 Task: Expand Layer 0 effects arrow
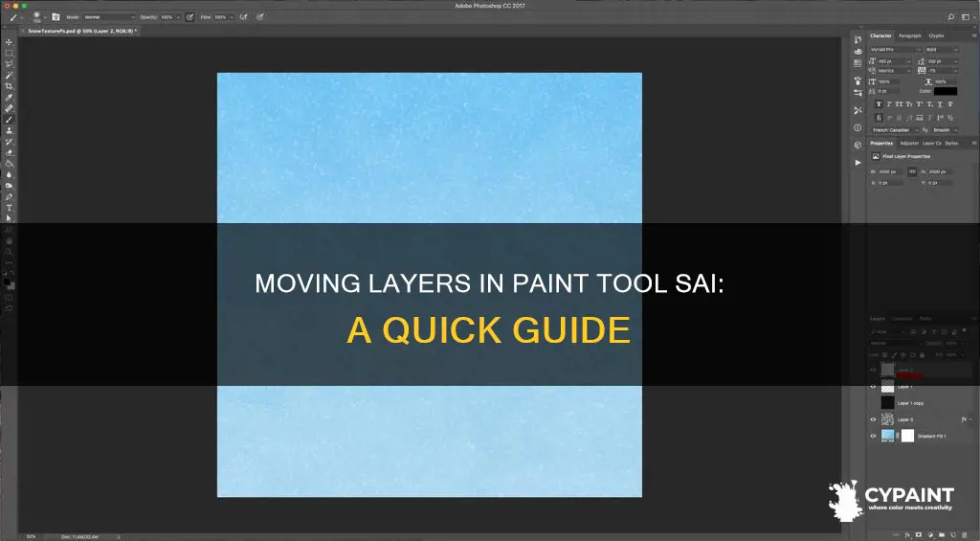(x=970, y=419)
